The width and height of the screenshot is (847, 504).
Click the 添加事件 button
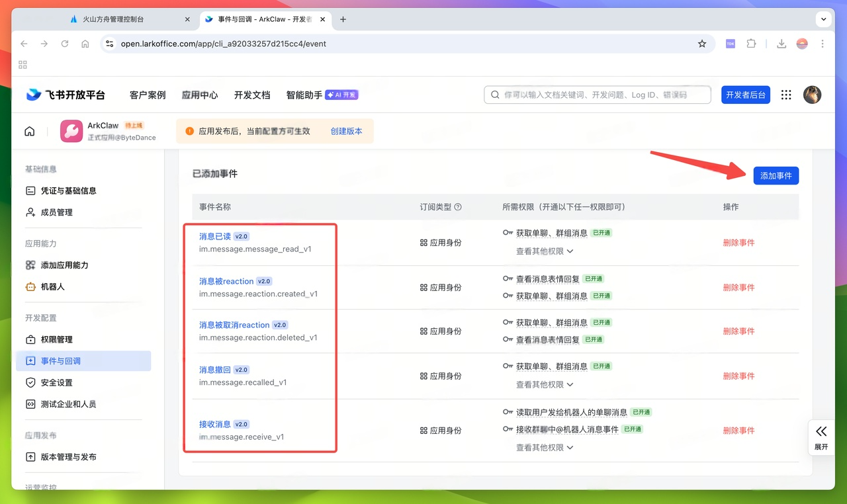pos(776,175)
